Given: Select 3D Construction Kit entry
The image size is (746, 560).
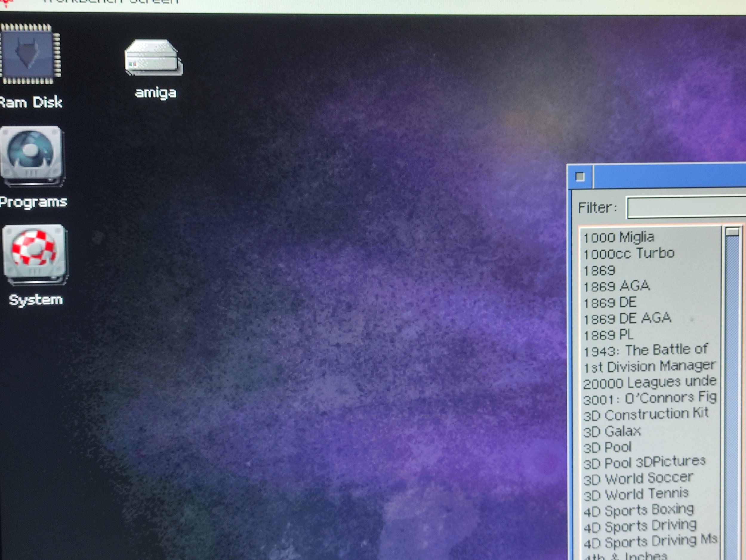Looking at the screenshot, I should (x=645, y=414).
